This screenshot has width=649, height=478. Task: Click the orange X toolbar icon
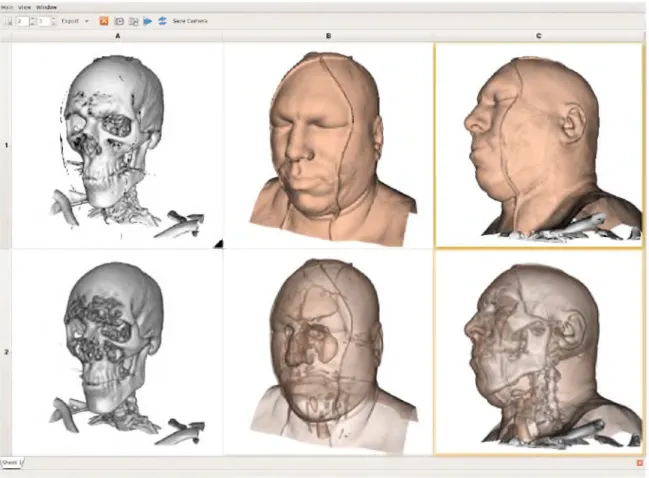click(104, 21)
